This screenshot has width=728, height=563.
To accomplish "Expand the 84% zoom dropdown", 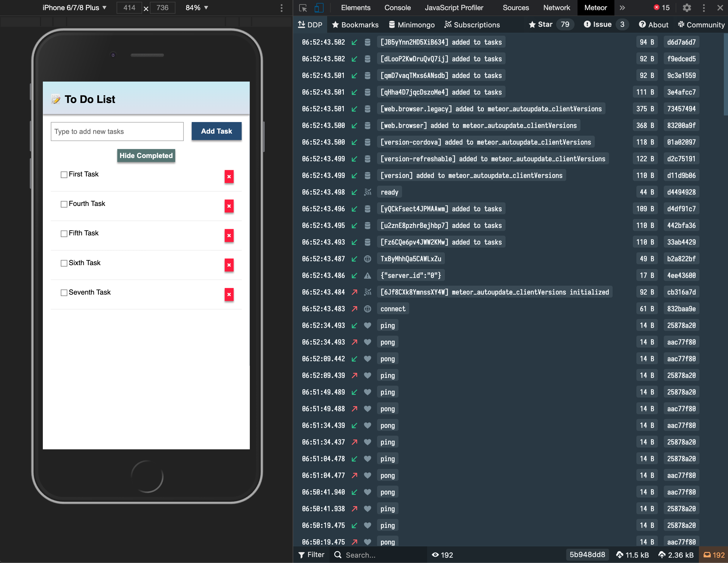I will click(197, 8).
